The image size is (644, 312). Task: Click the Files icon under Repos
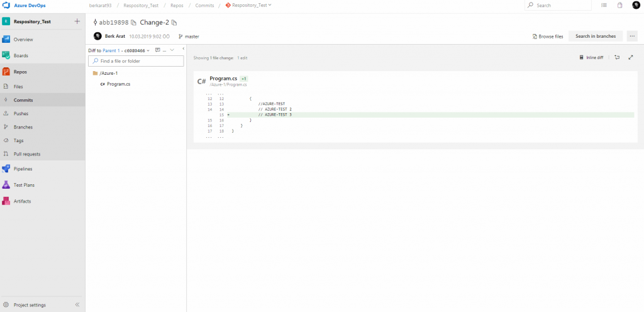[x=6, y=87]
